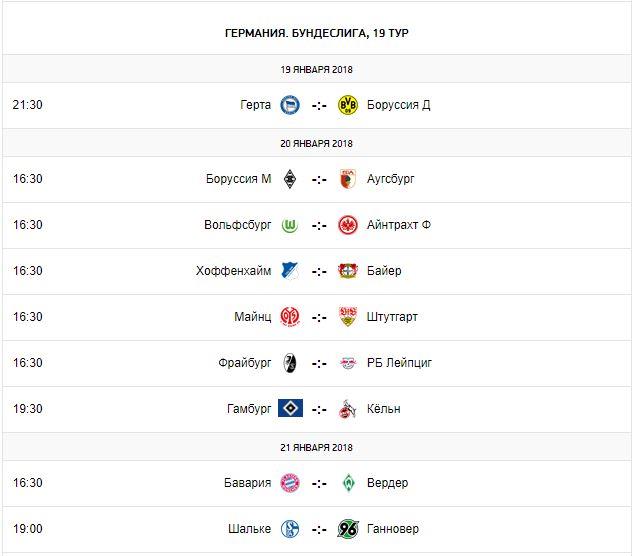Click the Гамбург vs Кёльн score placeholder
The image size is (635, 556).
319,409
